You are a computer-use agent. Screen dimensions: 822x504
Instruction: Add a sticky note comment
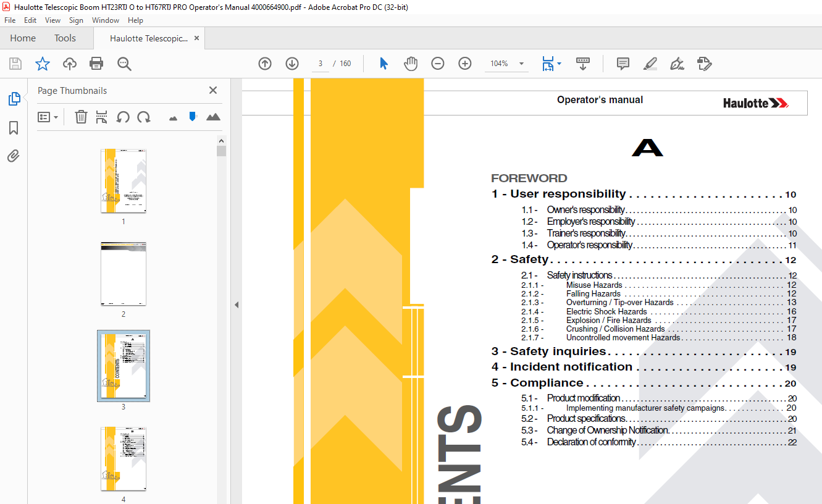tap(623, 64)
